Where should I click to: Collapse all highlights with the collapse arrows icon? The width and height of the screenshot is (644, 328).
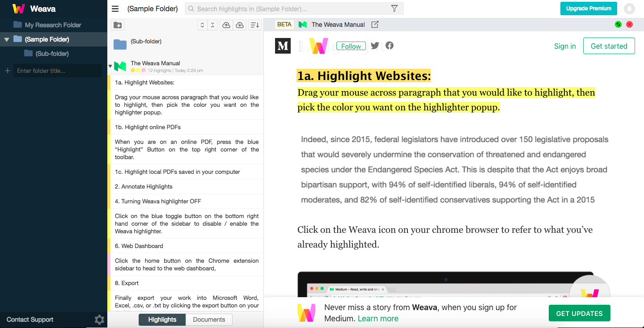point(212,25)
